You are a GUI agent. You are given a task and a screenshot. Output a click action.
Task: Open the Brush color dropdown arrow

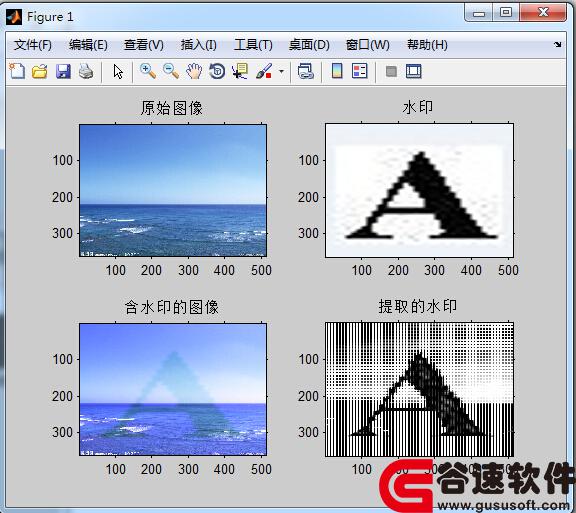coord(281,71)
